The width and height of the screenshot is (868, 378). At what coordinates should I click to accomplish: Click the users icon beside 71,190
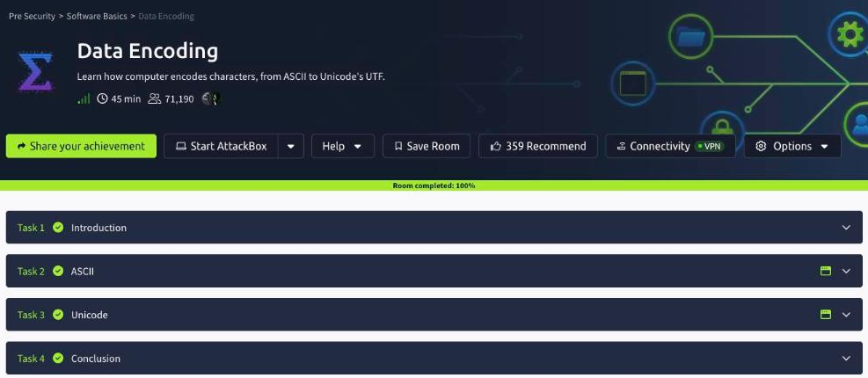155,99
